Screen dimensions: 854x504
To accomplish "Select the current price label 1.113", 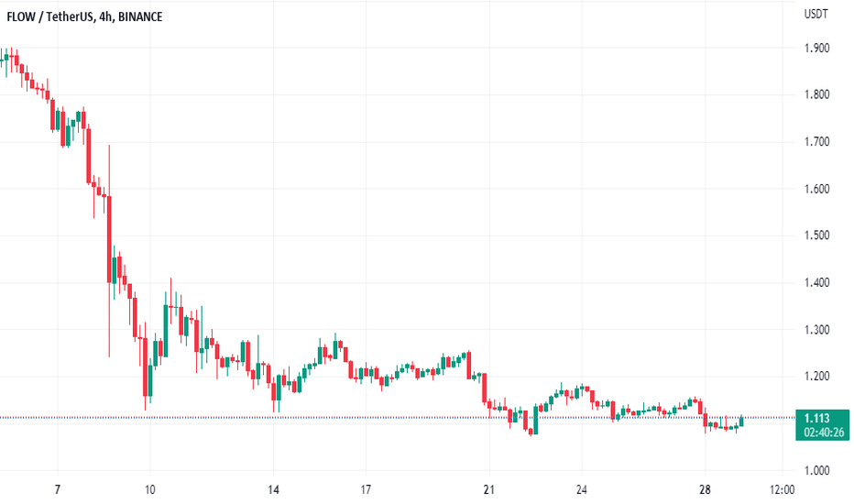I will point(817,419).
